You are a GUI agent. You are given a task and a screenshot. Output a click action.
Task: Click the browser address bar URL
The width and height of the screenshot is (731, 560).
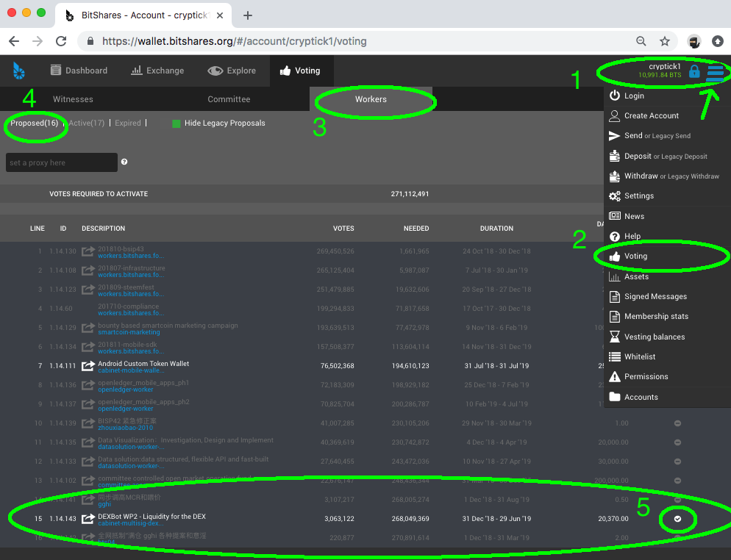[x=234, y=41]
